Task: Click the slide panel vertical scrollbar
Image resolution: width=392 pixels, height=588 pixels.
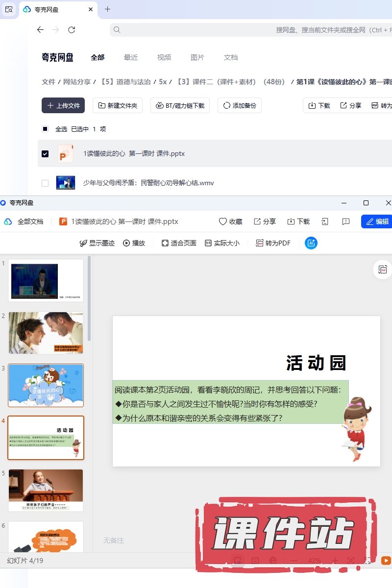Action: [x=89, y=299]
